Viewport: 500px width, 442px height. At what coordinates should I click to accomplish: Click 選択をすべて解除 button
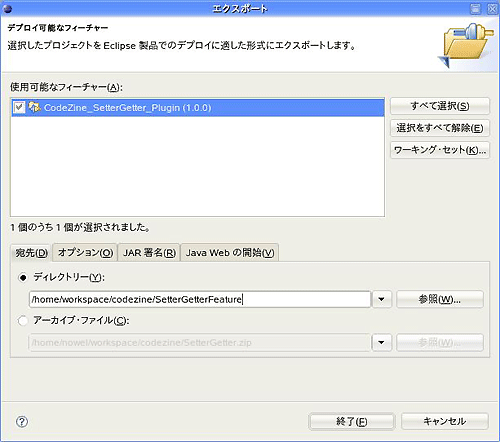pos(440,128)
